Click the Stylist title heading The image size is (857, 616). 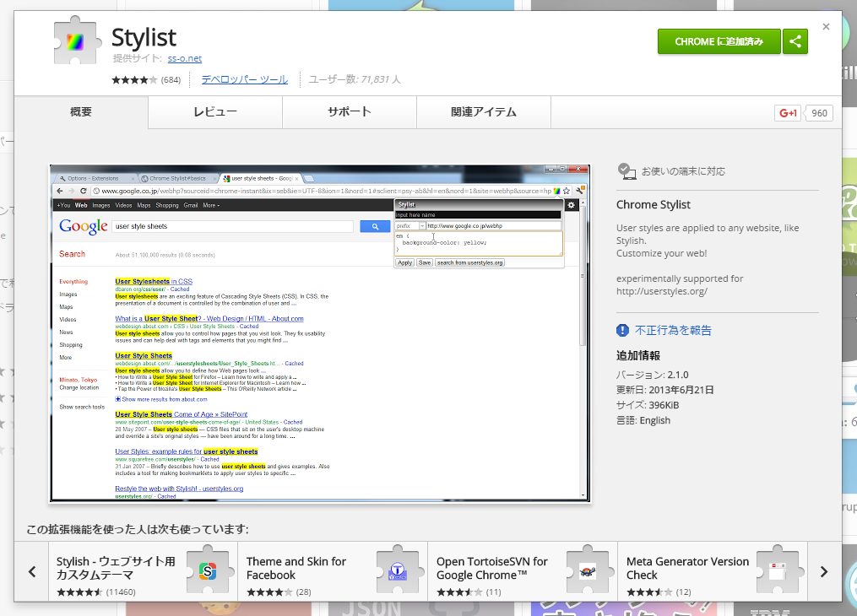[144, 38]
